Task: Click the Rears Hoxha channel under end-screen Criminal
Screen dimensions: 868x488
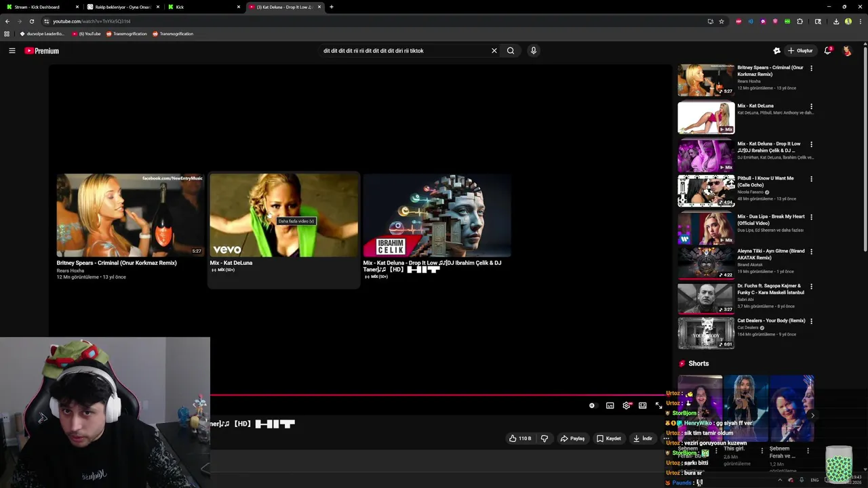Action: click(x=71, y=270)
